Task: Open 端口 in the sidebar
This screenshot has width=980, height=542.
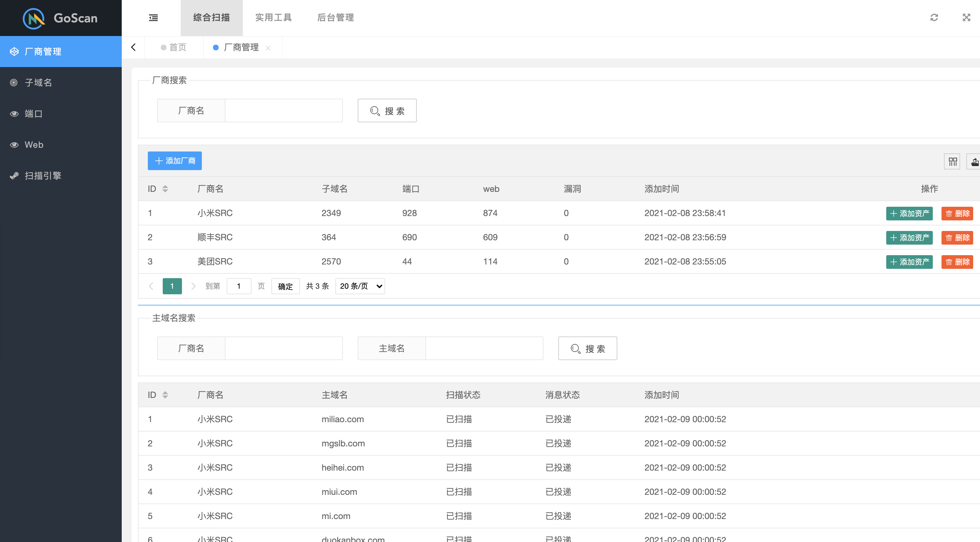Action: 61,114
